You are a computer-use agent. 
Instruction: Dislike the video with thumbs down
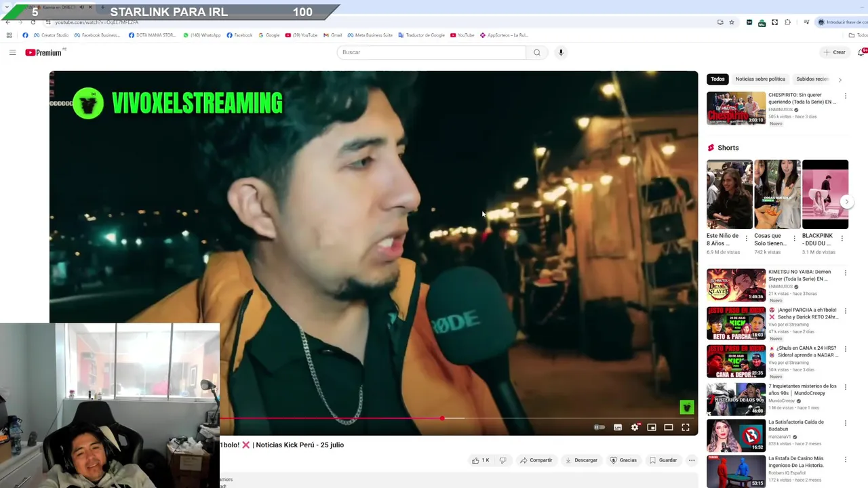[502, 460]
